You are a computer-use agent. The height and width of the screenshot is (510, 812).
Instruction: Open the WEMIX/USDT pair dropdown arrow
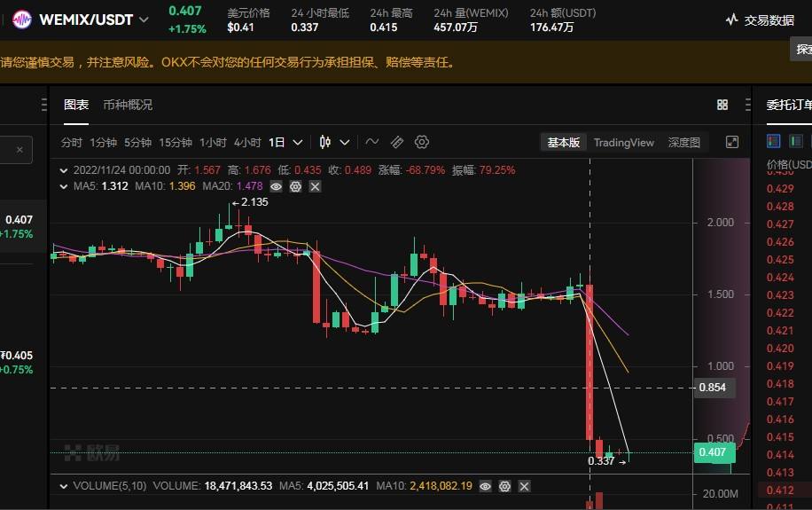[144, 20]
